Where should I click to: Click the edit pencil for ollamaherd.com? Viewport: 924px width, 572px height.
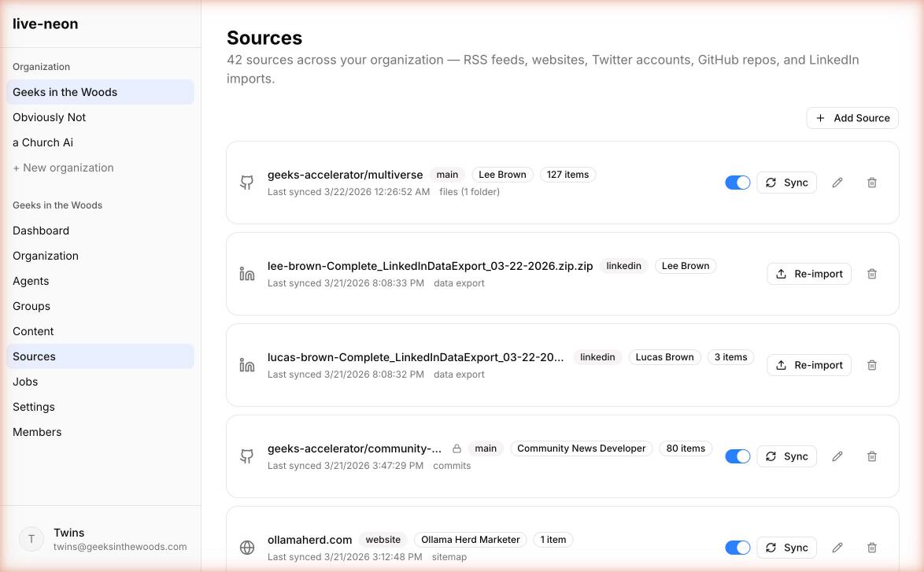[837, 548]
